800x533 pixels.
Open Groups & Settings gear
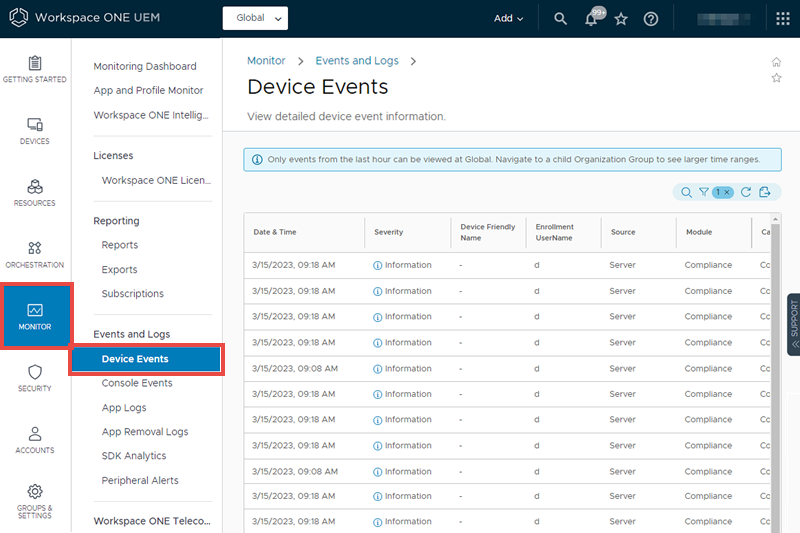35,501
